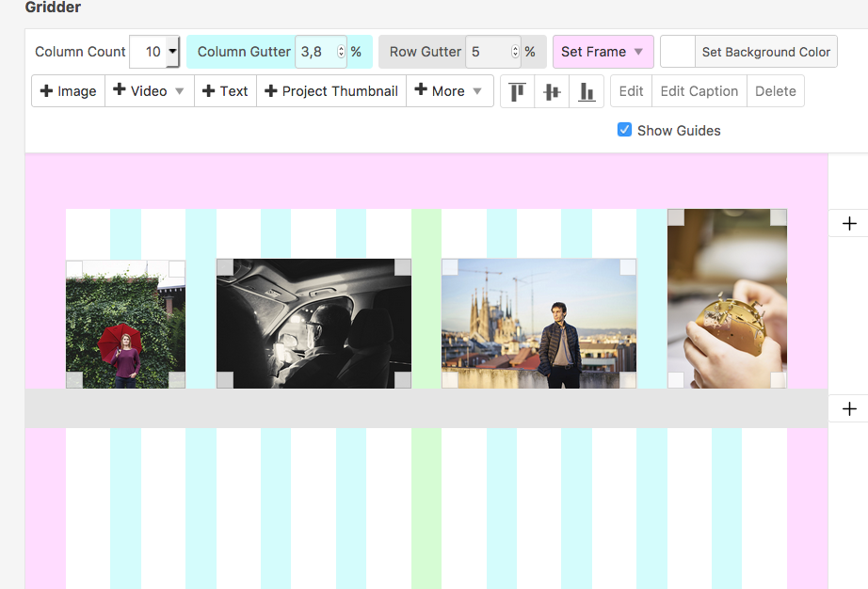Open the More dropdown menu
Screen dimensions: 868x589
point(449,91)
